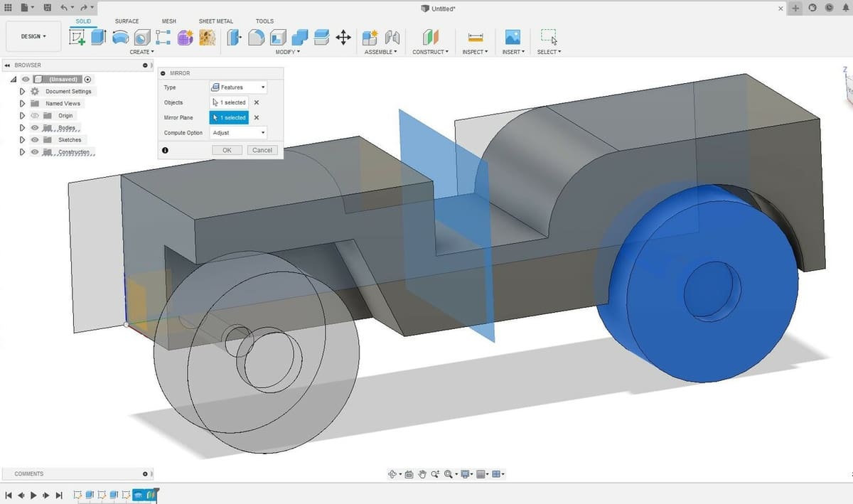Select the Measure tool
This screenshot has height=504, width=853.
476,37
